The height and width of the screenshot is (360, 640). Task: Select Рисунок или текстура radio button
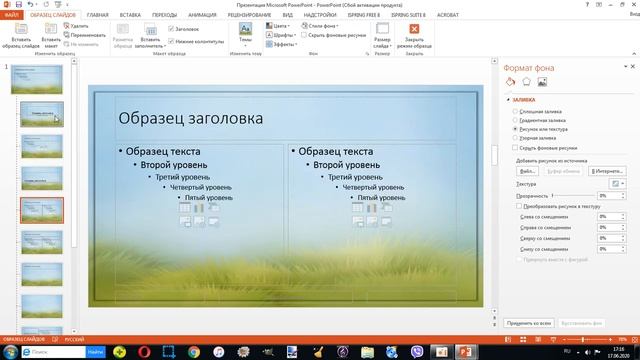click(515, 129)
